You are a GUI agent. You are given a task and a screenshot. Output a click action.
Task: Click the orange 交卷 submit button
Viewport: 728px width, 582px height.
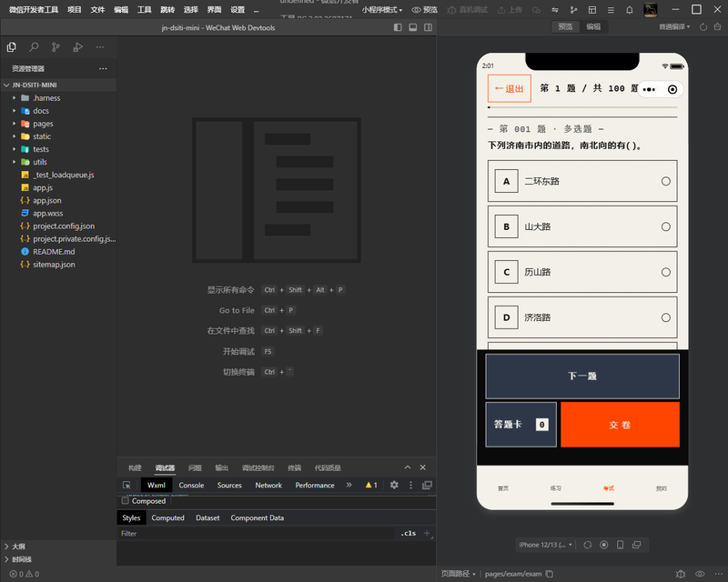pos(620,425)
